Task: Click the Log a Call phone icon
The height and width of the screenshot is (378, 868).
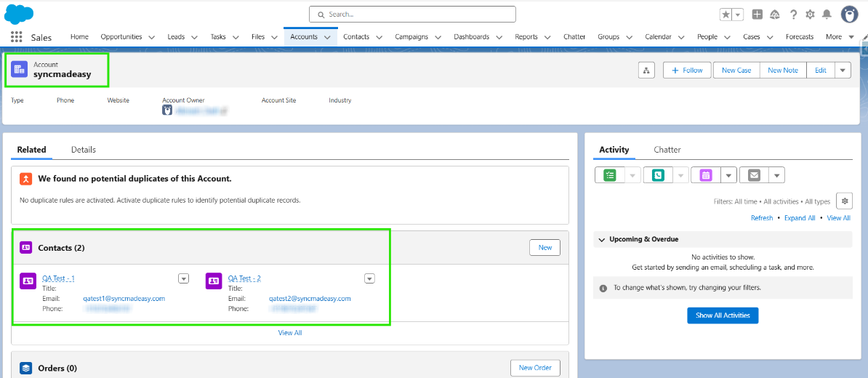Action: (658, 175)
